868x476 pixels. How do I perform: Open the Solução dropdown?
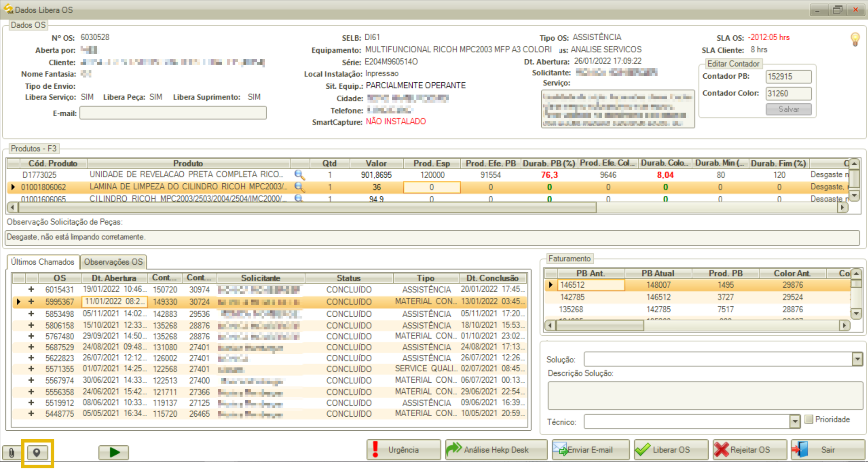[x=857, y=359]
